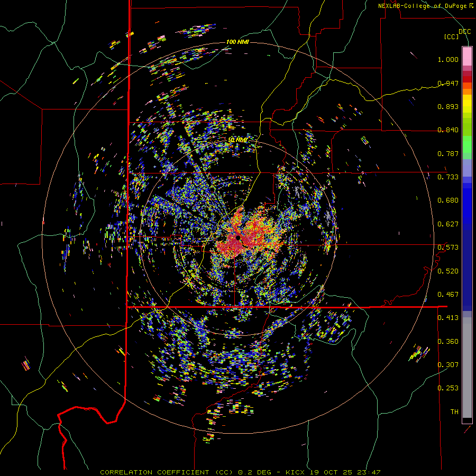Click the 0.787 legend value

click(x=448, y=153)
